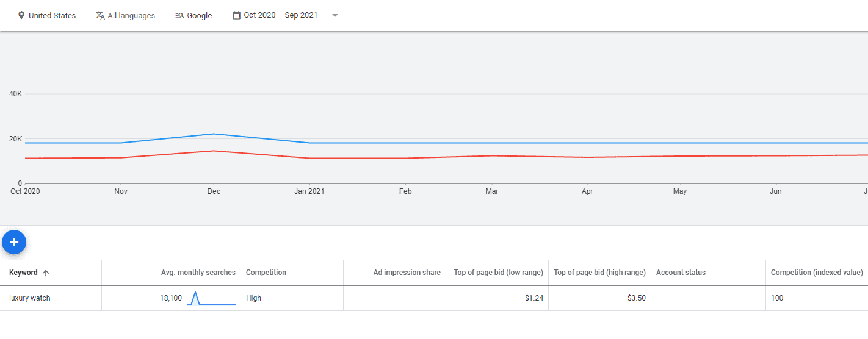Click the blue line peak at Dec
Screen dimensions: 868x339
213,134
